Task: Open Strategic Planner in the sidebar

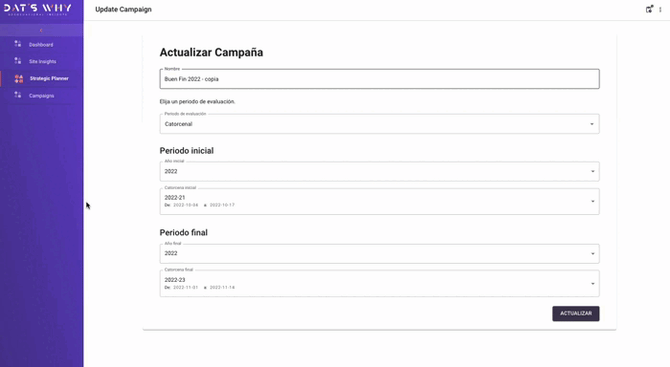Action: point(49,78)
